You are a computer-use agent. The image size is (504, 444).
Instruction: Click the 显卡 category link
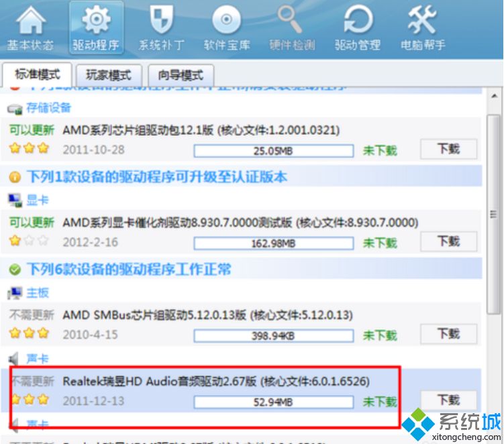pyautogui.click(x=38, y=200)
